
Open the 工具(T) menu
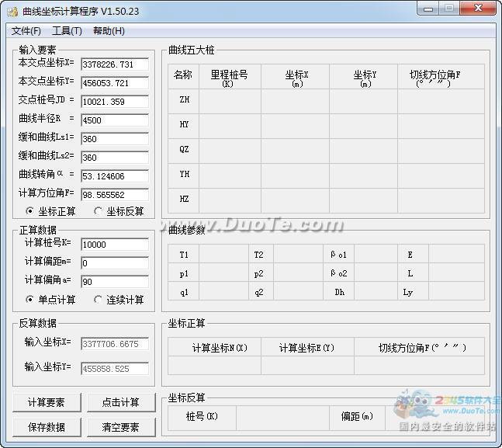tap(67, 31)
